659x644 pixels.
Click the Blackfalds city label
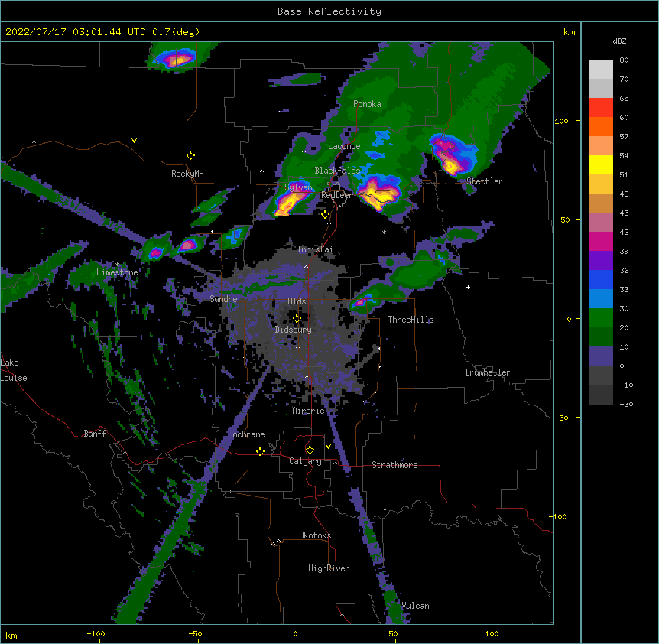pyautogui.click(x=337, y=171)
